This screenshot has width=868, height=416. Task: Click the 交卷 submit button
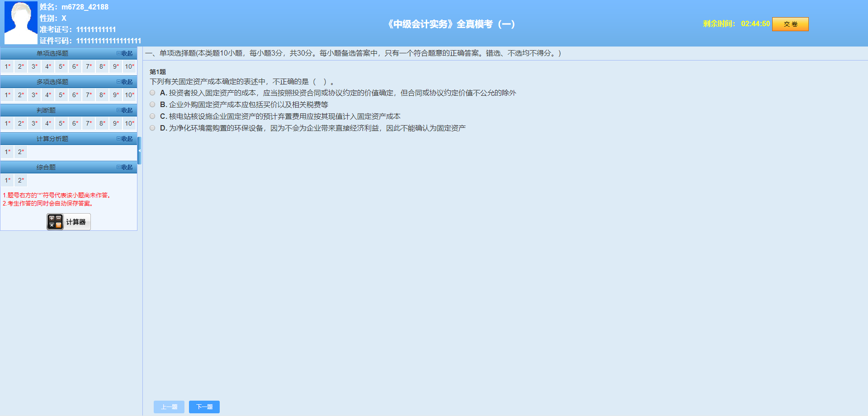(790, 24)
